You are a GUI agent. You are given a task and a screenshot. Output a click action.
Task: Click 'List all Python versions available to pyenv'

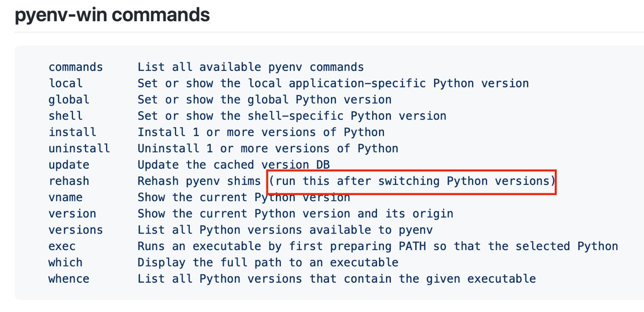pos(285,230)
